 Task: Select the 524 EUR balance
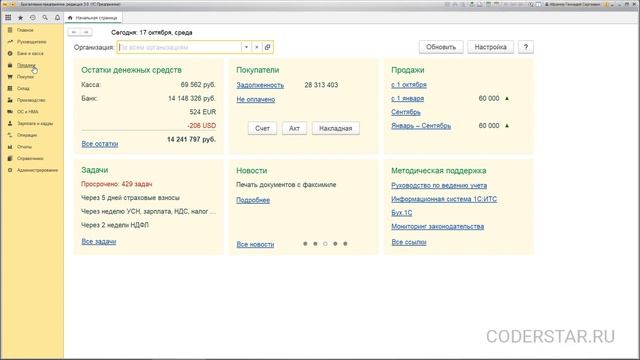[x=202, y=112]
